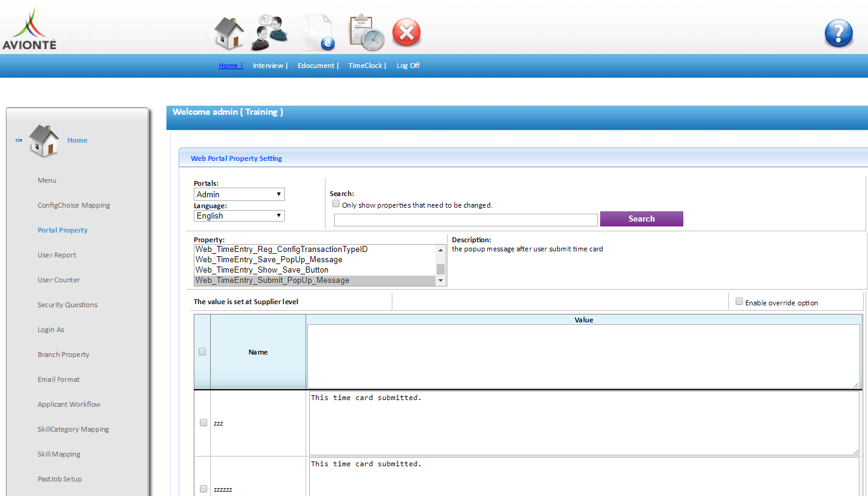The height and width of the screenshot is (496, 868).
Task: Click the property list scroll-up arrow
Action: tap(441, 250)
